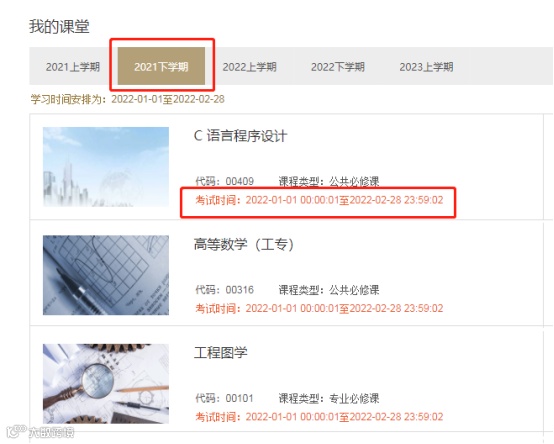This screenshot has height=444, width=554.
Task: Click exam time text of C 语言程序设计
Action: coord(319,200)
